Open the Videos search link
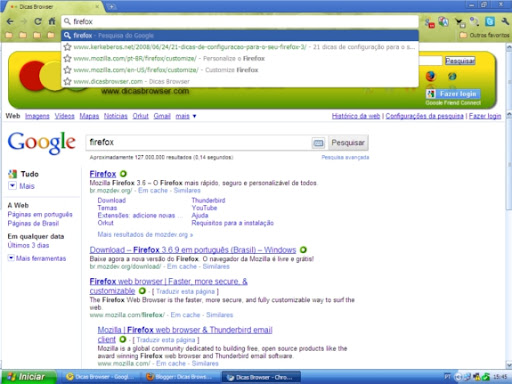Screen dimensions: 512x384 click(x=64, y=116)
